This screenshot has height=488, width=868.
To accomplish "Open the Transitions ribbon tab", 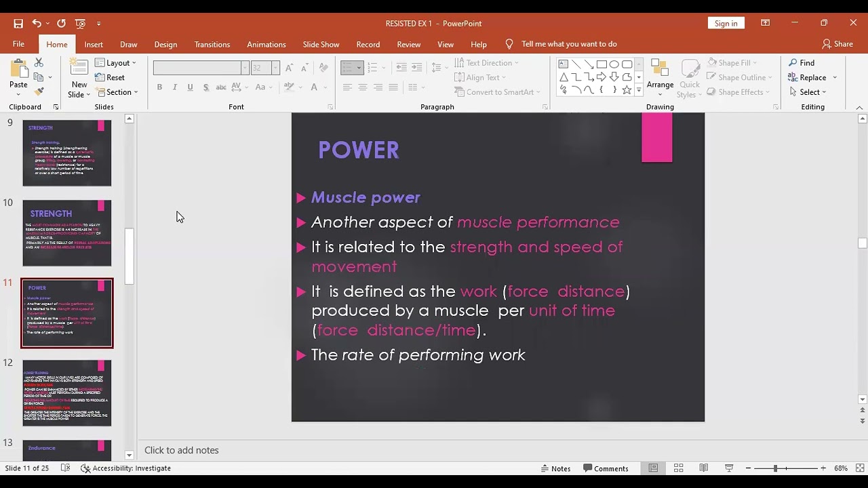I will point(212,44).
